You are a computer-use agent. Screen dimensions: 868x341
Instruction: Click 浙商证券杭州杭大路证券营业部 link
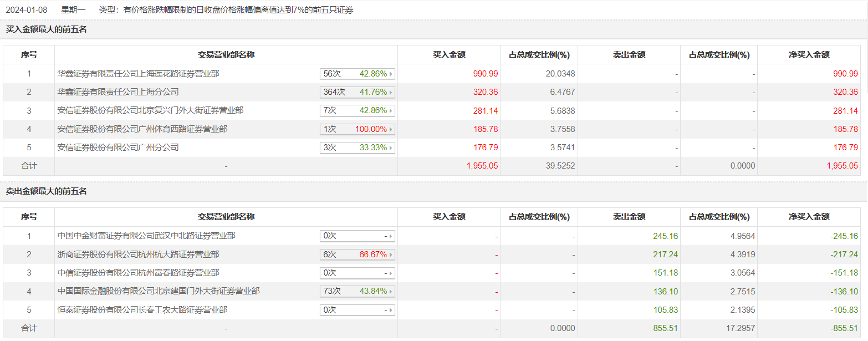[x=138, y=255]
